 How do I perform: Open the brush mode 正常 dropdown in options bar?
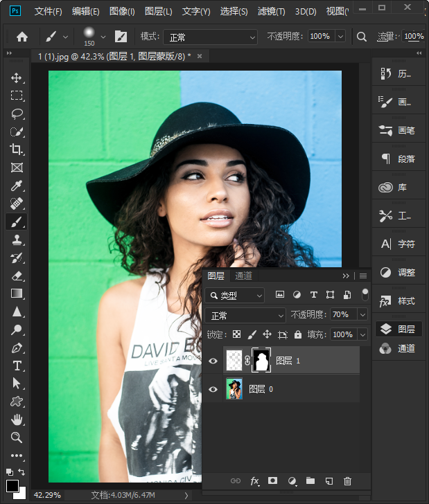(209, 37)
